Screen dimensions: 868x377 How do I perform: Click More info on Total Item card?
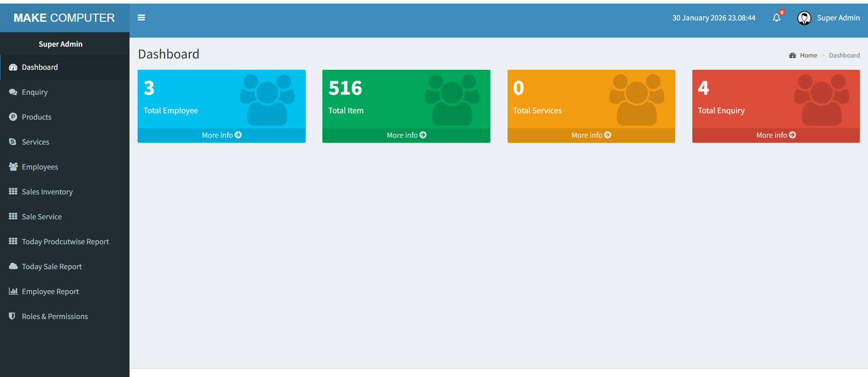(x=406, y=135)
